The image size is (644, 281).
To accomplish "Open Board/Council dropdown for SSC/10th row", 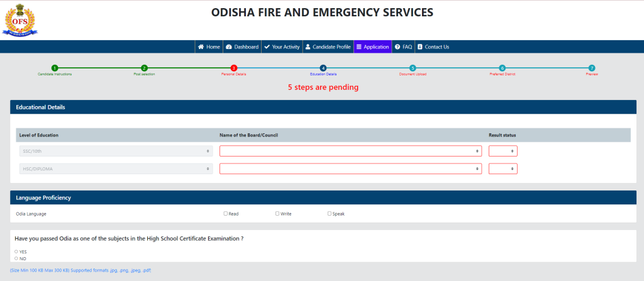I will (x=351, y=151).
